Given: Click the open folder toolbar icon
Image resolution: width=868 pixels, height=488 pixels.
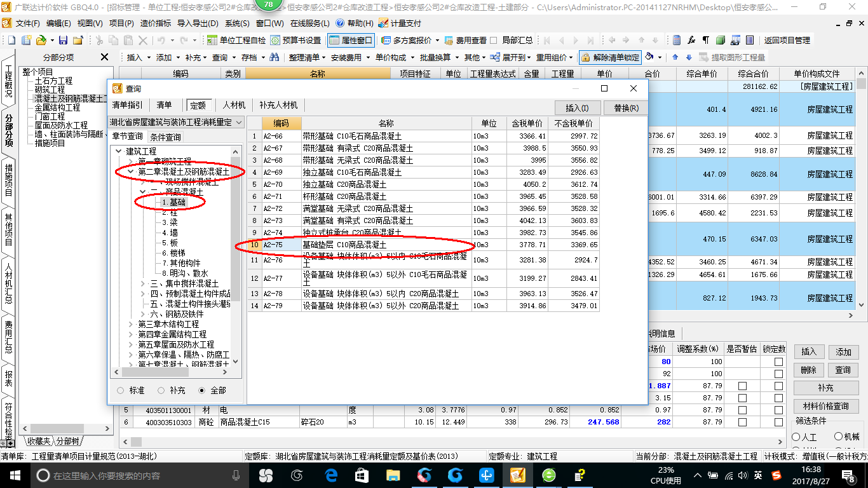Looking at the screenshot, I should (40, 40).
